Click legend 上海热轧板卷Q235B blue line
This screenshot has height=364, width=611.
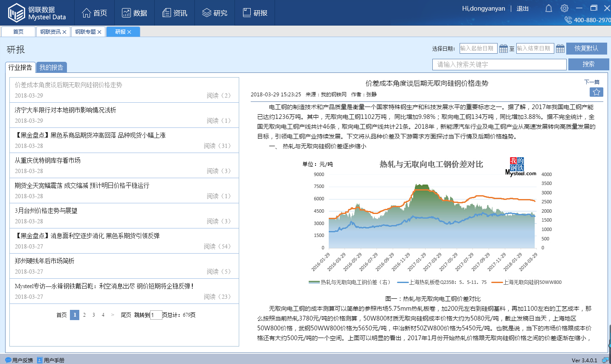click(442, 282)
